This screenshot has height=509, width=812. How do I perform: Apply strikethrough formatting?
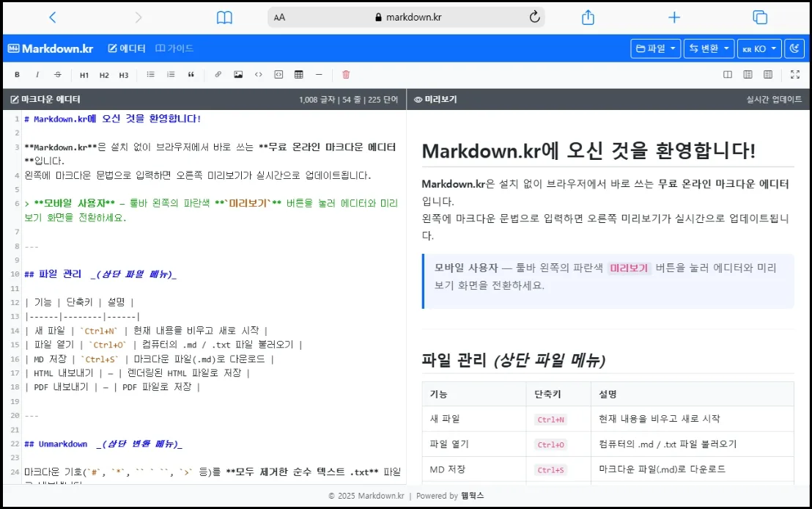[x=57, y=75]
